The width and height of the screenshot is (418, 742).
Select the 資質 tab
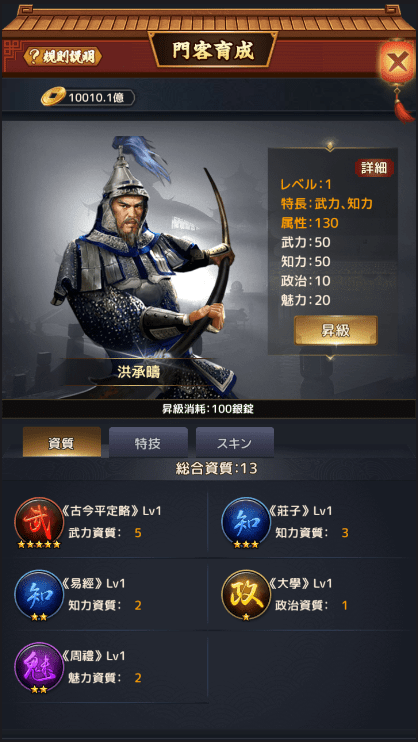(62, 443)
